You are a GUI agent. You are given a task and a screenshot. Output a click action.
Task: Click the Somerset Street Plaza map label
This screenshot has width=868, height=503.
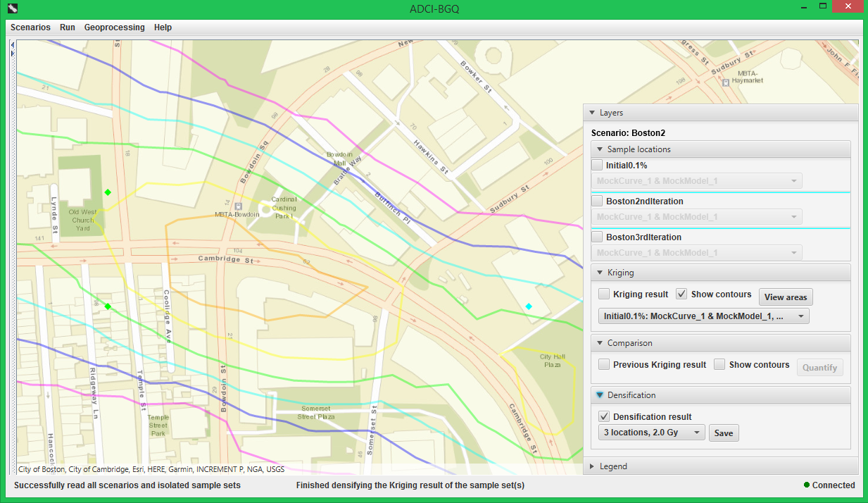[x=317, y=413]
